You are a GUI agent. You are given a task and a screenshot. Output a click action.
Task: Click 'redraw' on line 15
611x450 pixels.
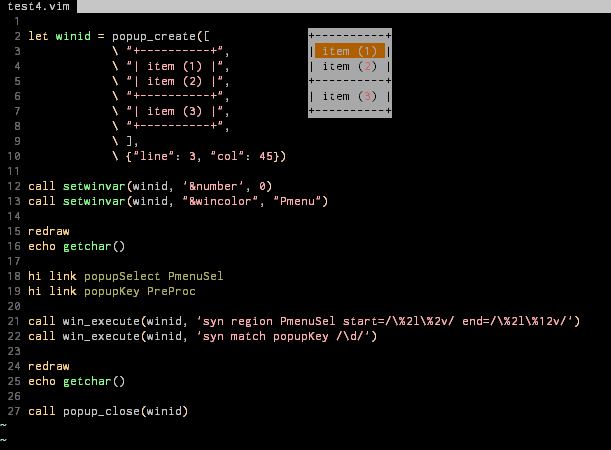[49, 231]
